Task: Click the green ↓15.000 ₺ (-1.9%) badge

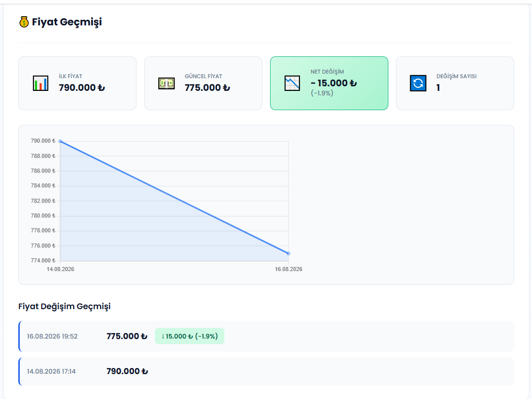Action: (189, 336)
